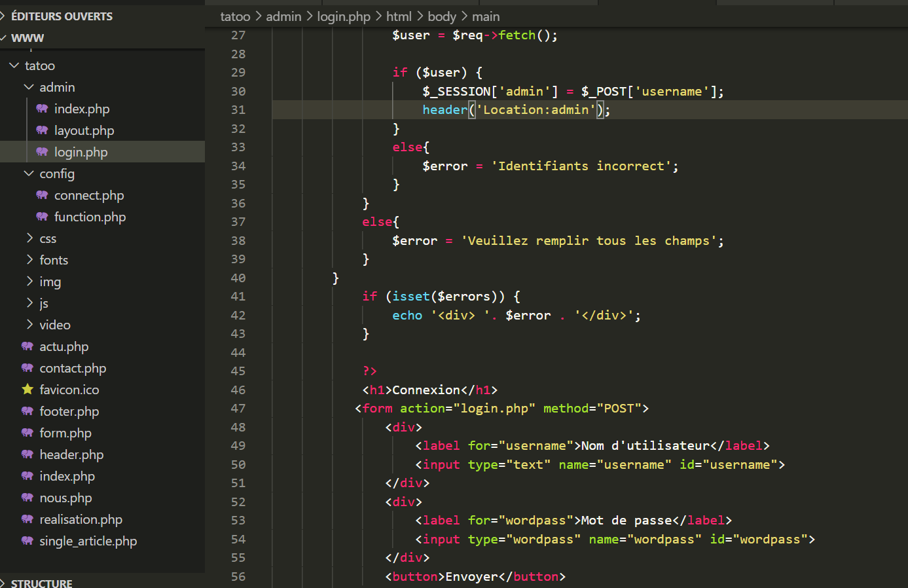Collapse the tatoo folder chevron
This screenshot has height=588, width=908.
point(14,65)
